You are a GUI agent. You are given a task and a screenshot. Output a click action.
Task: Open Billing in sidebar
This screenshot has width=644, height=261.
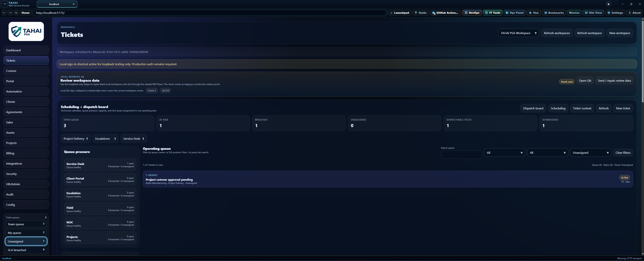26,153
